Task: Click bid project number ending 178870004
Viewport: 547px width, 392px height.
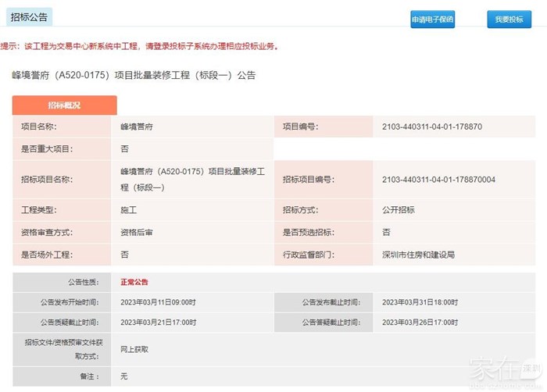Action: tap(438, 180)
